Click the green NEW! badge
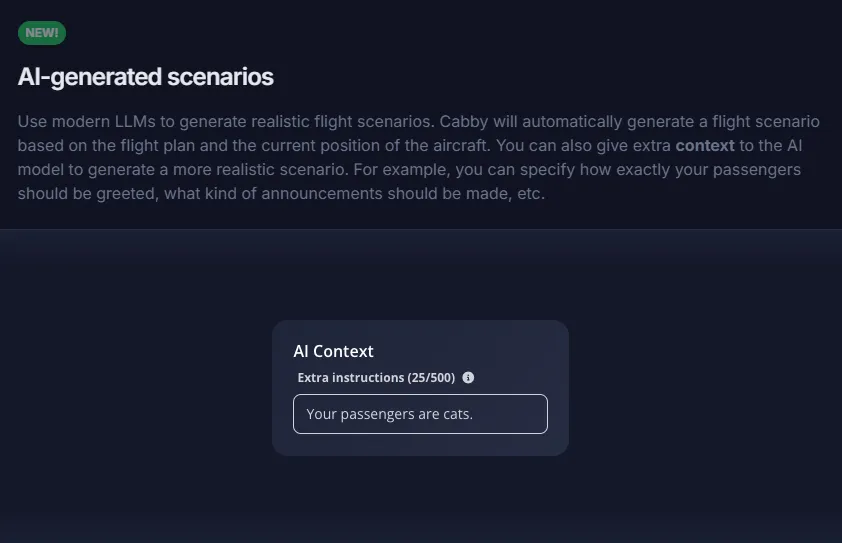The image size is (842, 543). [42, 33]
